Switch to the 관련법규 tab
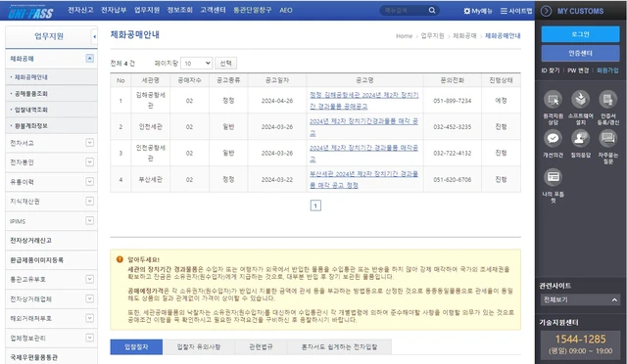This screenshot has width=627, height=364. [262, 346]
